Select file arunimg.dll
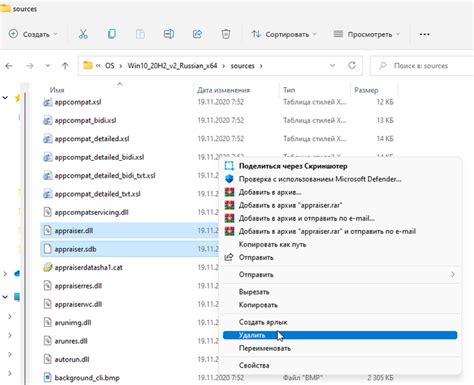474x385 pixels. click(x=73, y=322)
